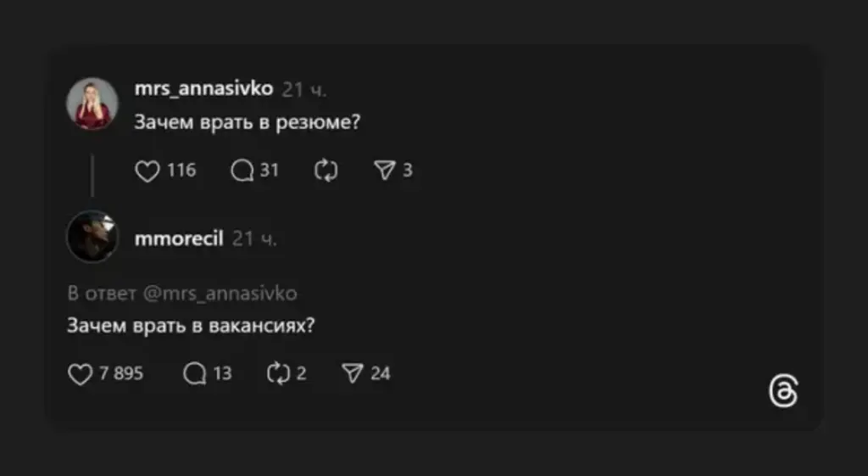
Task: Like the mrs_annasivko post with heart icon
Action: tap(147, 171)
